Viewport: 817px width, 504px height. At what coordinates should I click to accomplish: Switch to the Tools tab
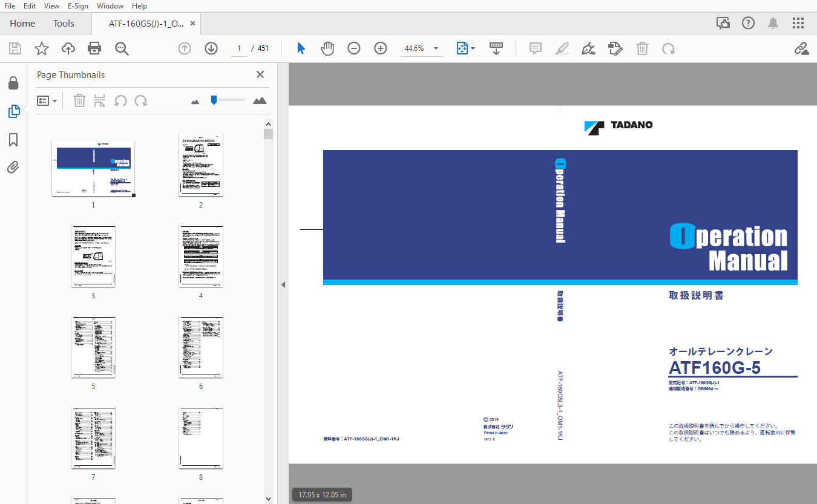(64, 23)
